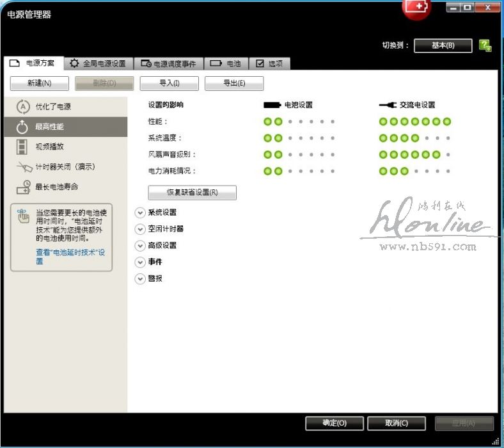
Task: Select 计时器关闭(演示) power plan
Action: [65, 166]
